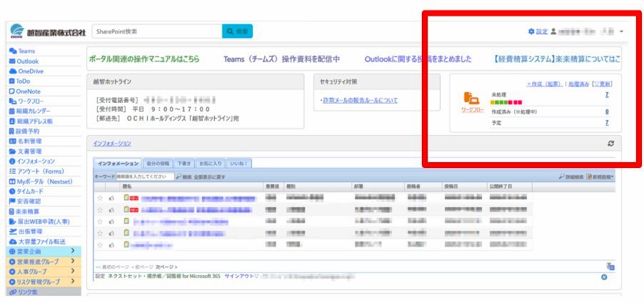Click the 未処理 colored status bar
Viewport: 644px width, 303px height.
click(x=507, y=102)
